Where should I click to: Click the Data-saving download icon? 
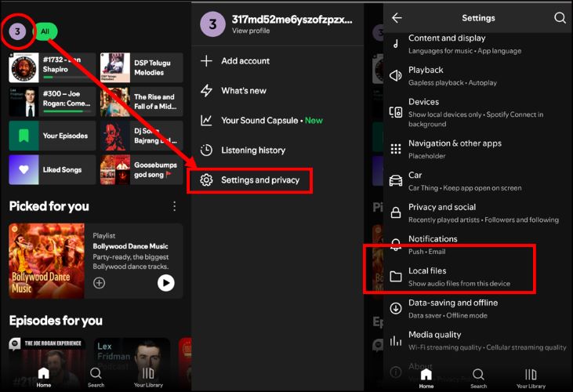pyautogui.click(x=396, y=309)
